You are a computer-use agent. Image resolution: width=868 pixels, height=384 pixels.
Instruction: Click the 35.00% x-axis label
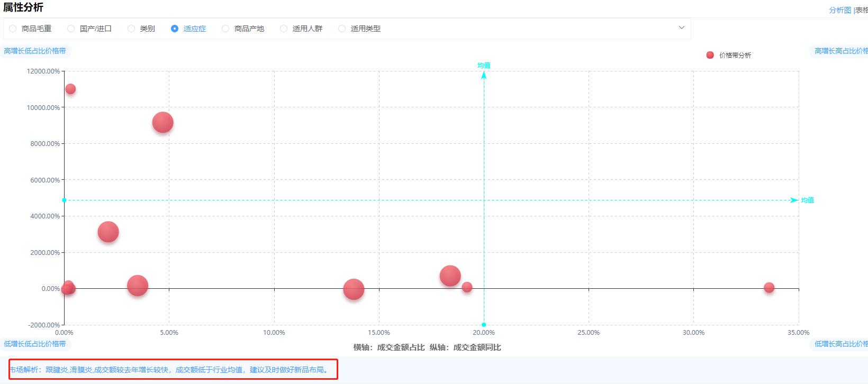point(798,333)
